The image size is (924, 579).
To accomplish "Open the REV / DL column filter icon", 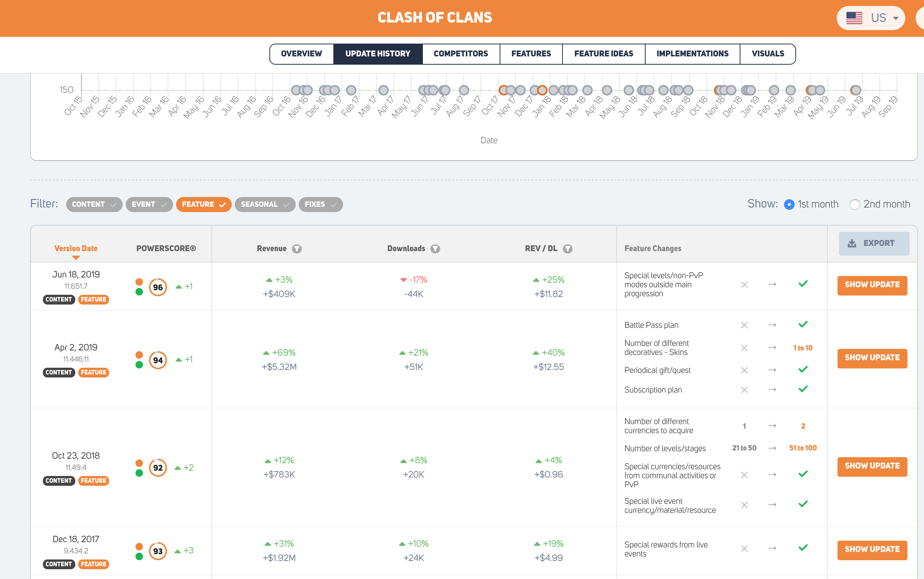I will [568, 249].
